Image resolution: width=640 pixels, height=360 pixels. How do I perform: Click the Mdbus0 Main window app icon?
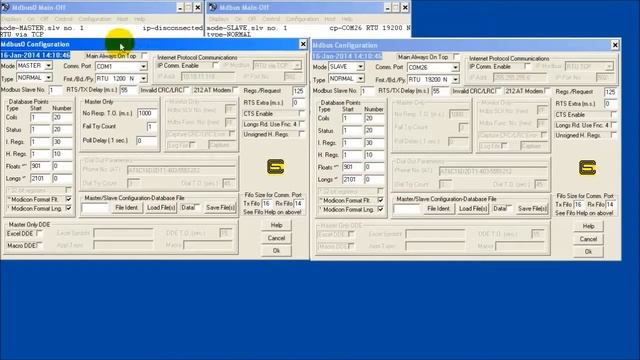(5, 7)
